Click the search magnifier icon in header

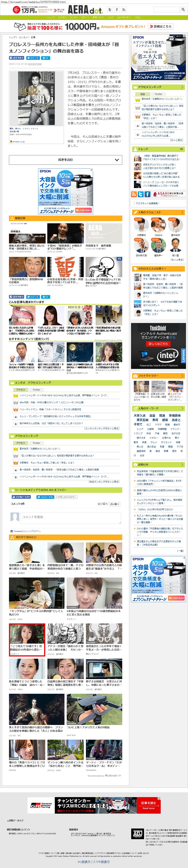[183, 9]
